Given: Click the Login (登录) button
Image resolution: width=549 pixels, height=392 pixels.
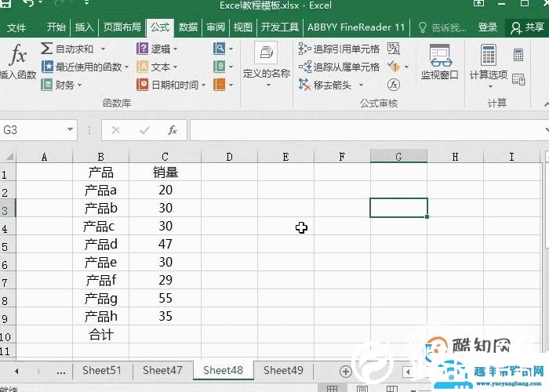Looking at the screenshot, I should click(488, 27).
